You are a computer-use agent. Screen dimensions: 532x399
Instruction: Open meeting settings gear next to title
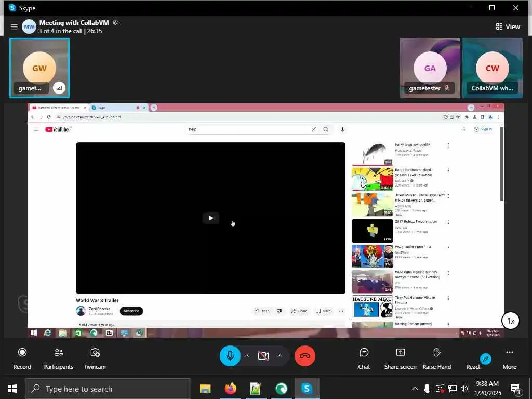coord(115,22)
